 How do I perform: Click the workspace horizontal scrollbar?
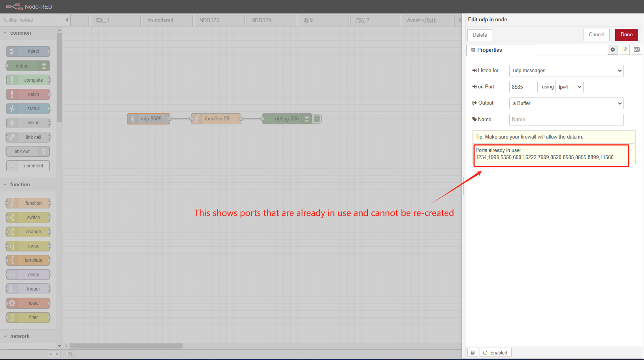pyautogui.click(x=126, y=346)
